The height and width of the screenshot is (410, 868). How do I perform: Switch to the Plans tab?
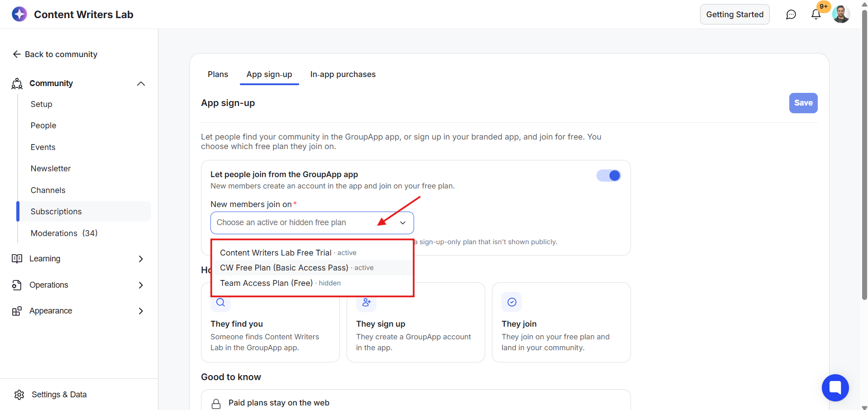tap(218, 74)
